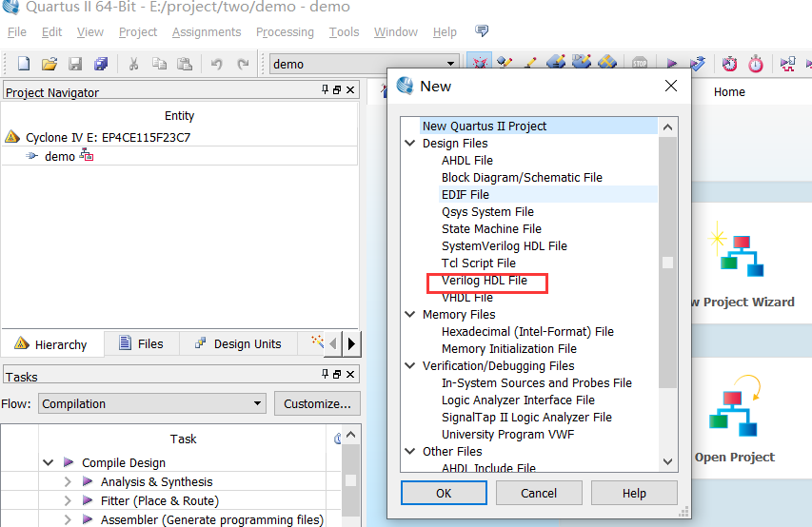This screenshot has width=812, height=527.
Task: Collapse the Other Files category
Action: [x=409, y=451]
